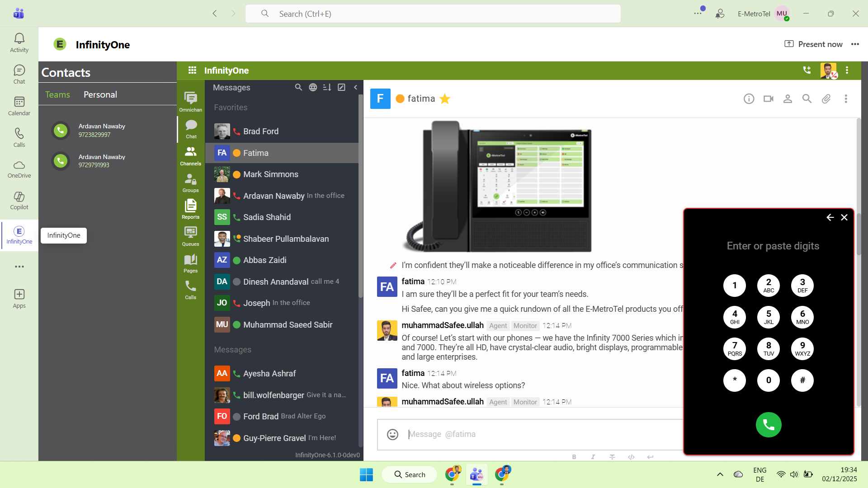
Task: Dial digit 5 JKL on keypad
Action: click(769, 317)
